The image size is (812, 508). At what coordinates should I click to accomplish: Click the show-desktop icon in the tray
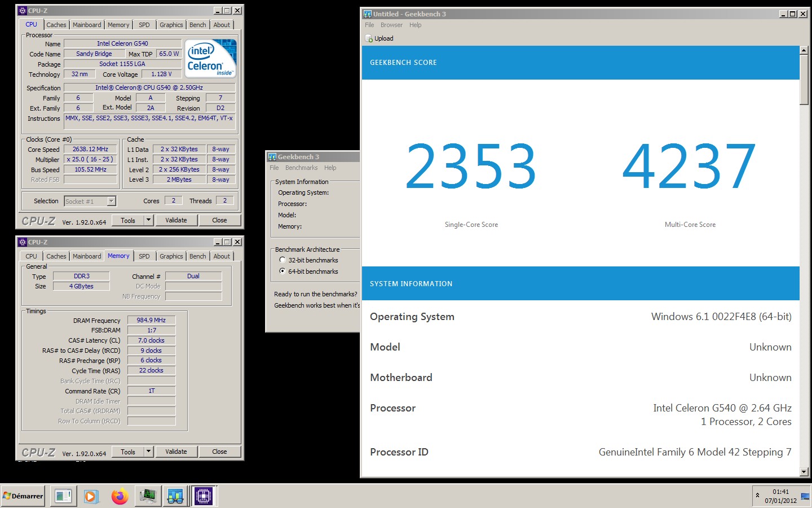point(805,496)
